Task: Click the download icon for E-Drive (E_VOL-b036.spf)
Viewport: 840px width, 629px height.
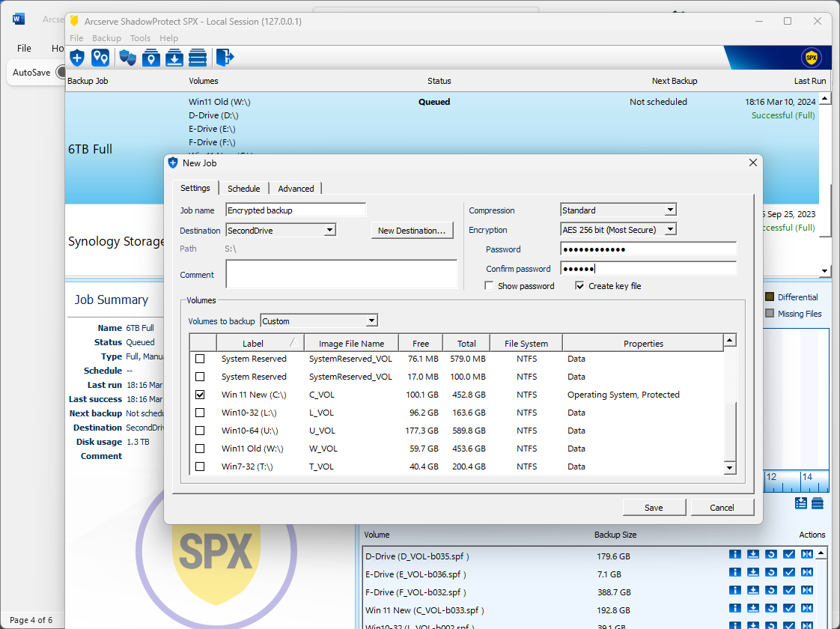Action: tap(753, 572)
